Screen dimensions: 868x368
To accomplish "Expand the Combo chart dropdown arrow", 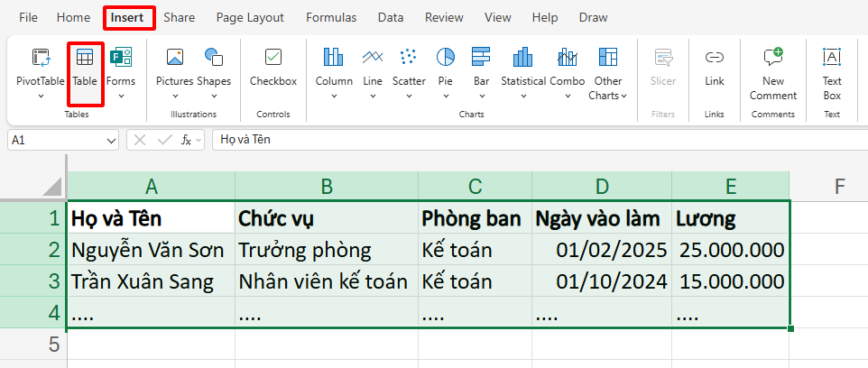I will 568,96.
